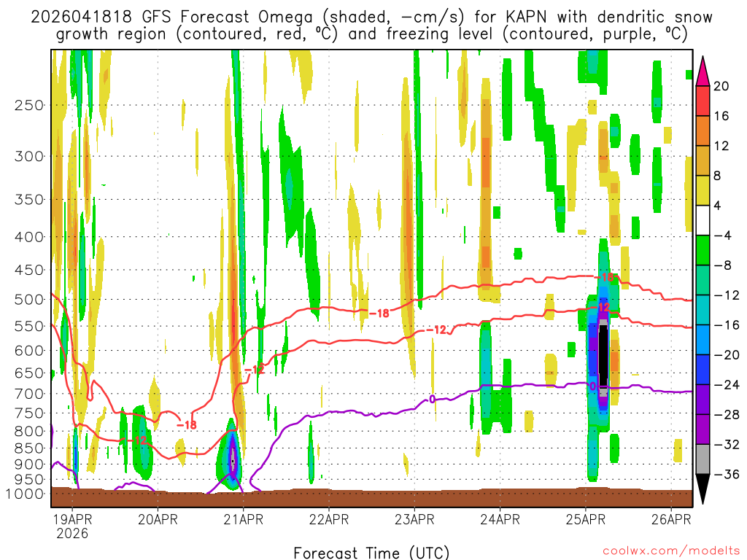
Task: Click the purple 0 freezing-level label near 23APR
Action: tap(432, 400)
